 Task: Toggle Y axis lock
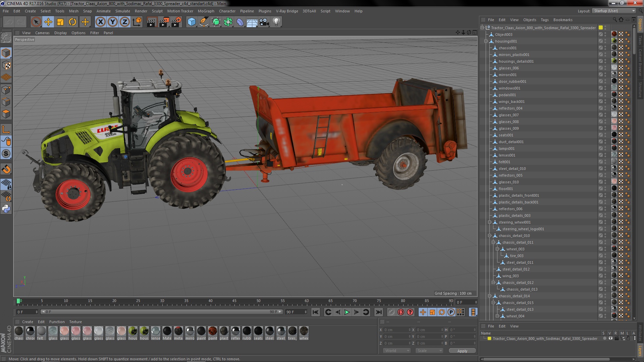click(x=113, y=22)
